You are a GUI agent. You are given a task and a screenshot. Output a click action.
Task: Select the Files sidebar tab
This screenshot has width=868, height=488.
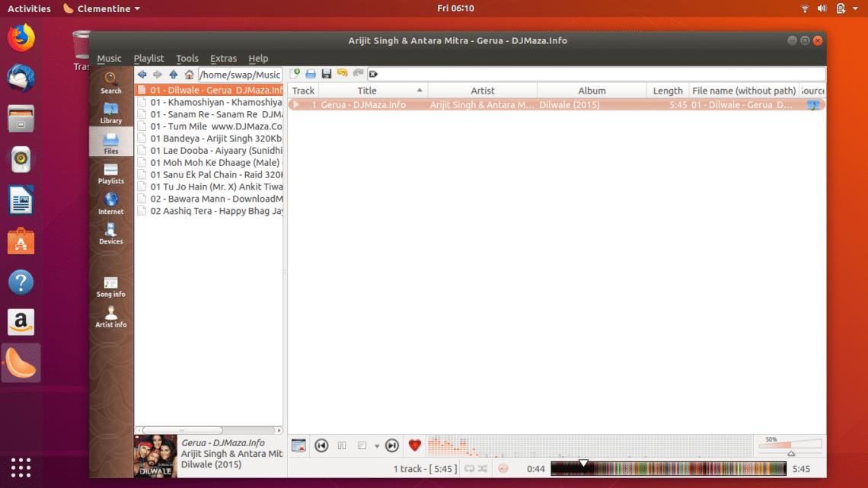110,143
